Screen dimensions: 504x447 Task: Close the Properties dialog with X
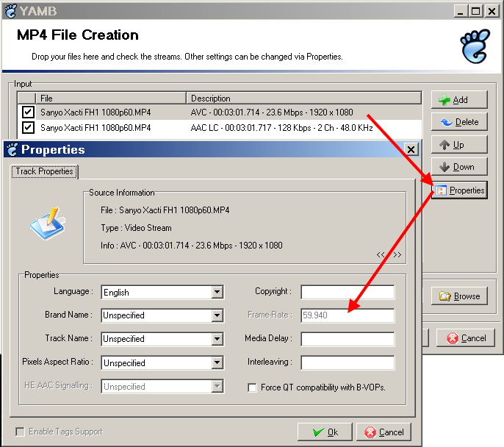pyautogui.click(x=411, y=149)
